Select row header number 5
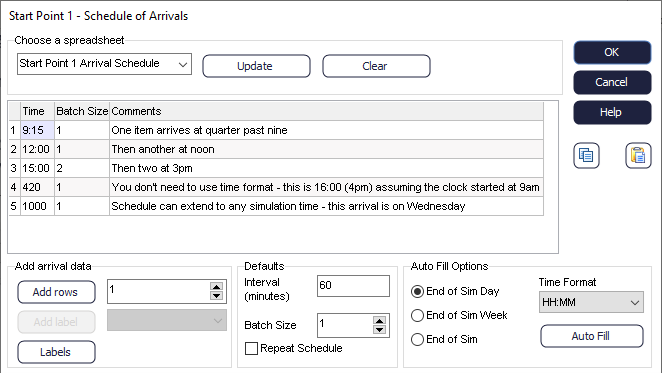This screenshot has width=662, height=373. pyautogui.click(x=14, y=206)
